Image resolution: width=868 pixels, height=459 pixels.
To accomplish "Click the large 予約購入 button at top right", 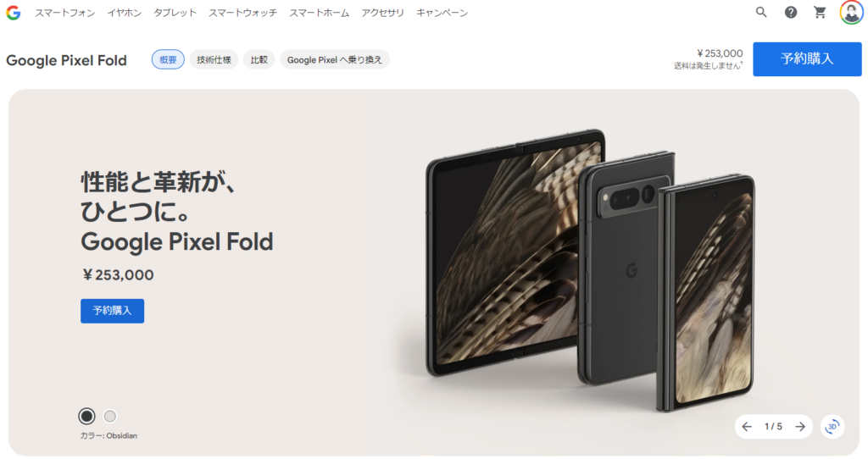I will pyautogui.click(x=807, y=59).
